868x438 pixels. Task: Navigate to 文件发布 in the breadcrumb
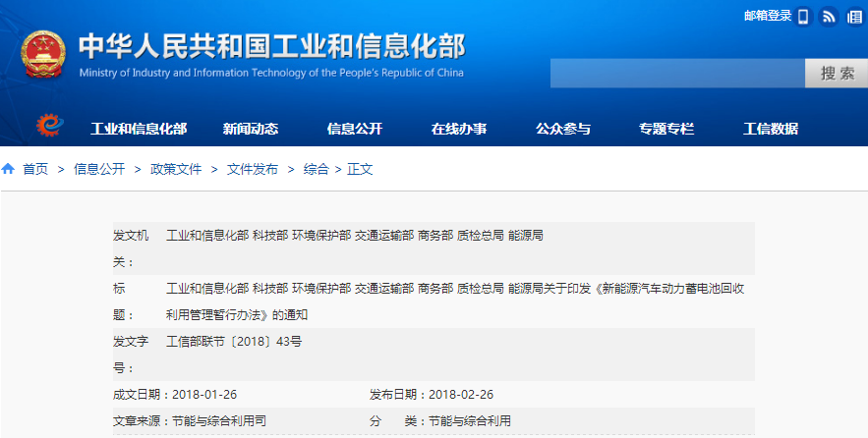coord(253,169)
